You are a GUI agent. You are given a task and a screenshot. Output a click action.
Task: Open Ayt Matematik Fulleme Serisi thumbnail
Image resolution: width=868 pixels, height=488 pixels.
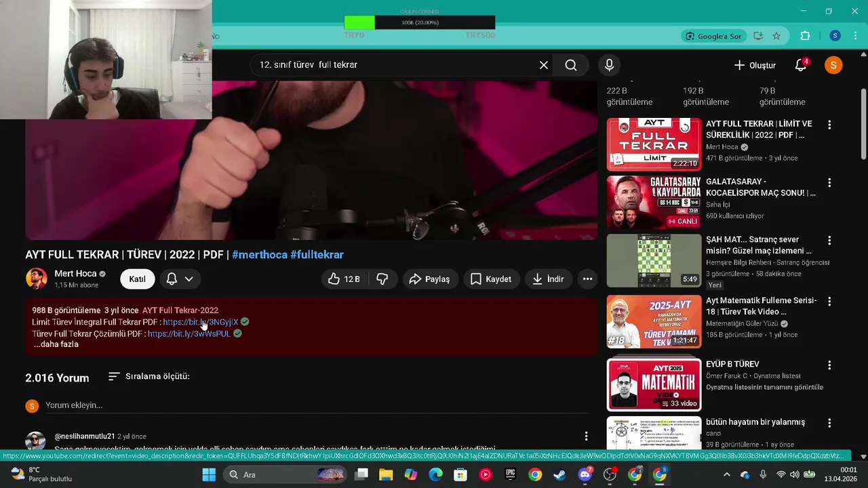[x=654, y=321]
